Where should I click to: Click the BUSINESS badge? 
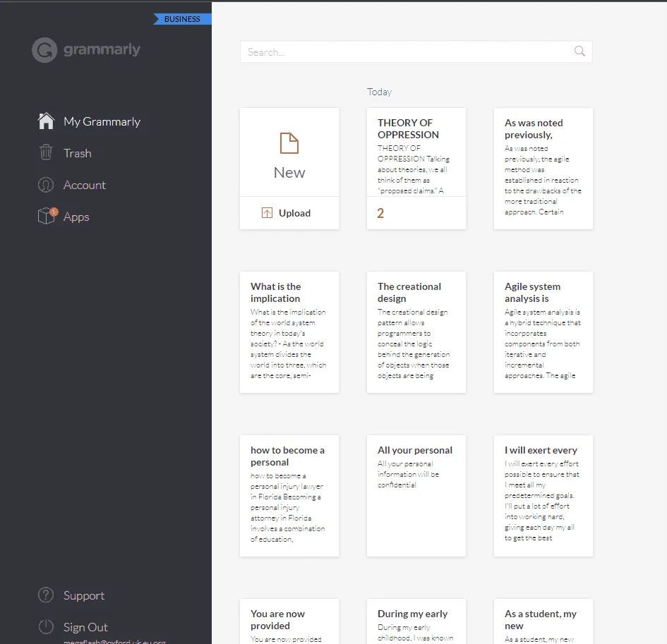click(x=182, y=19)
